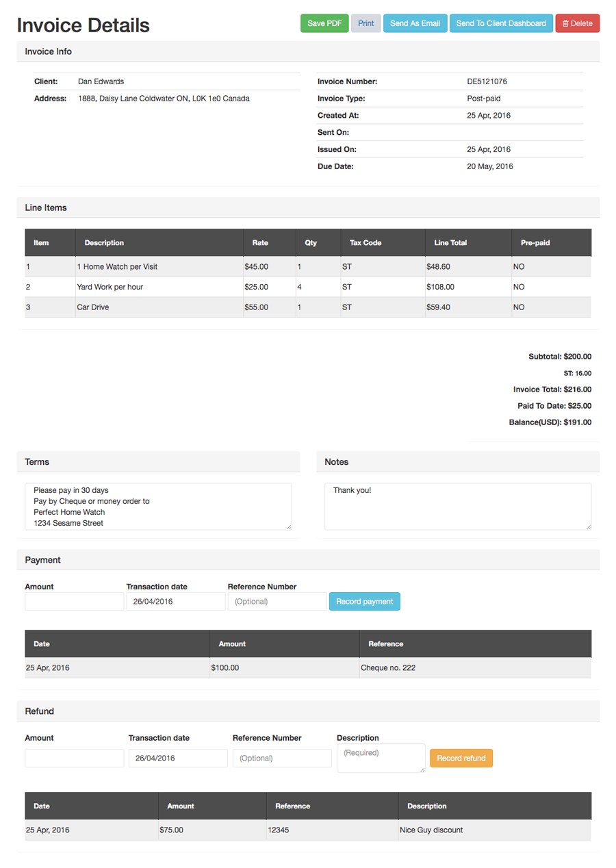
Task: Focus the refund Amount field
Action: [x=74, y=758]
